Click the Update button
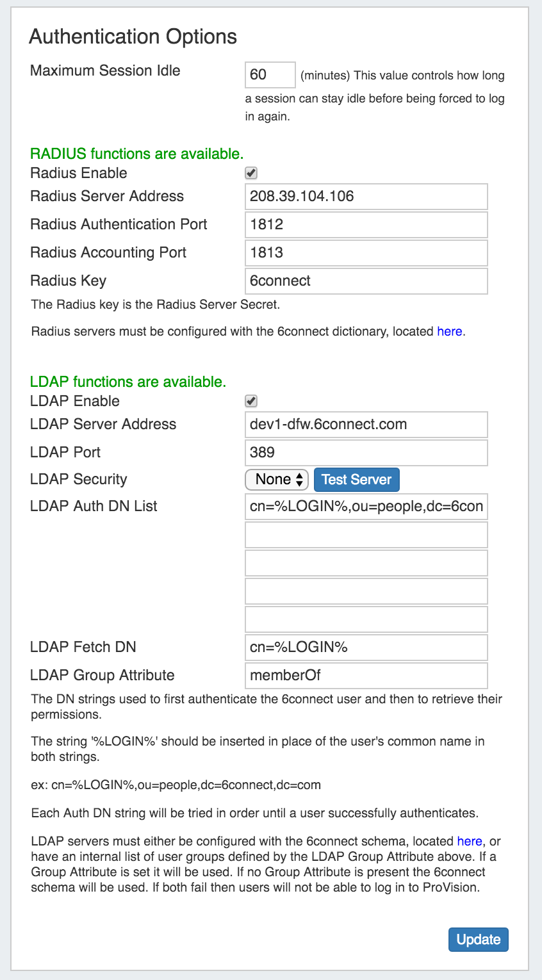The width and height of the screenshot is (542, 980). point(478,940)
